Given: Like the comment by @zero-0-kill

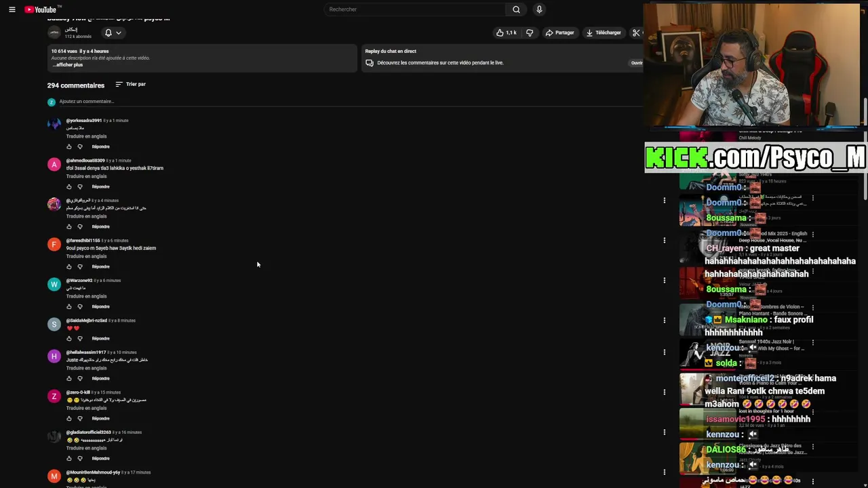Looking at the screenshot, I should tap(69, 418).
